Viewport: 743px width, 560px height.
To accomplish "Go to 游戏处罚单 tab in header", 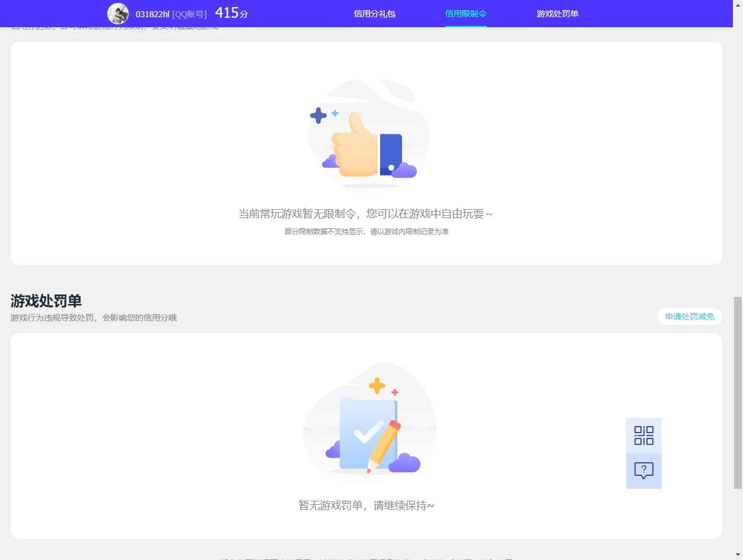I will 557,14.
